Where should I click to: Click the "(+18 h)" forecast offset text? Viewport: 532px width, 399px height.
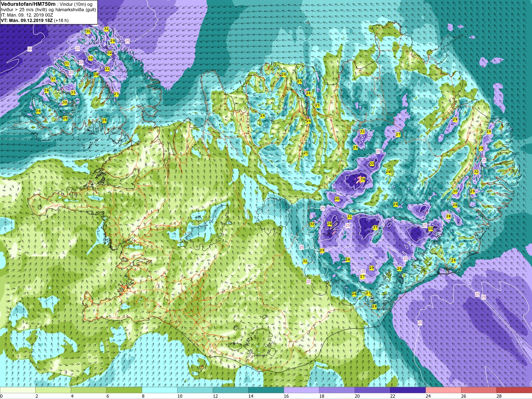click(61, 20)
